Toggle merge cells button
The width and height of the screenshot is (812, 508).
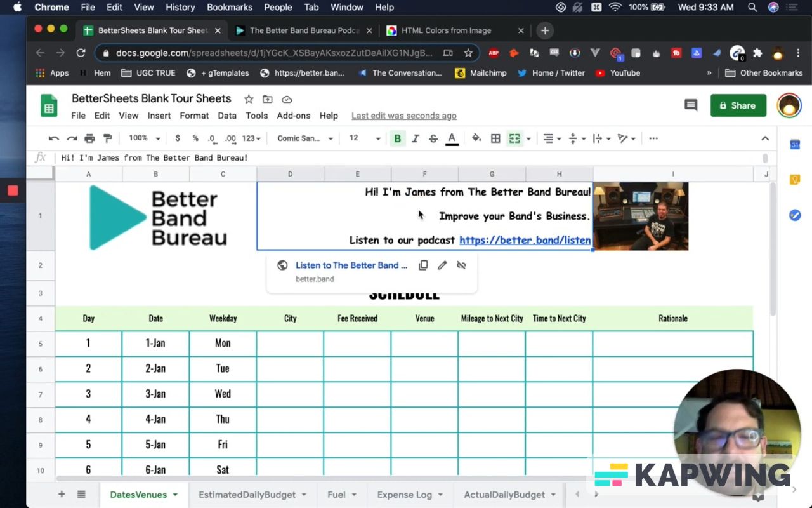click(514, 138)
